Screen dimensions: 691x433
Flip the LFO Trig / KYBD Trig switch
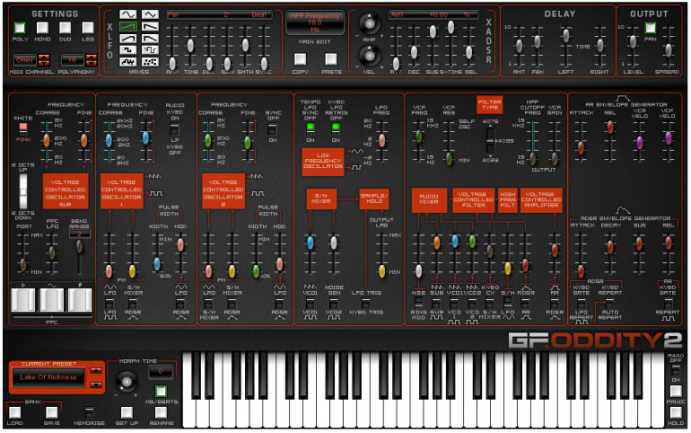(366, 303)
